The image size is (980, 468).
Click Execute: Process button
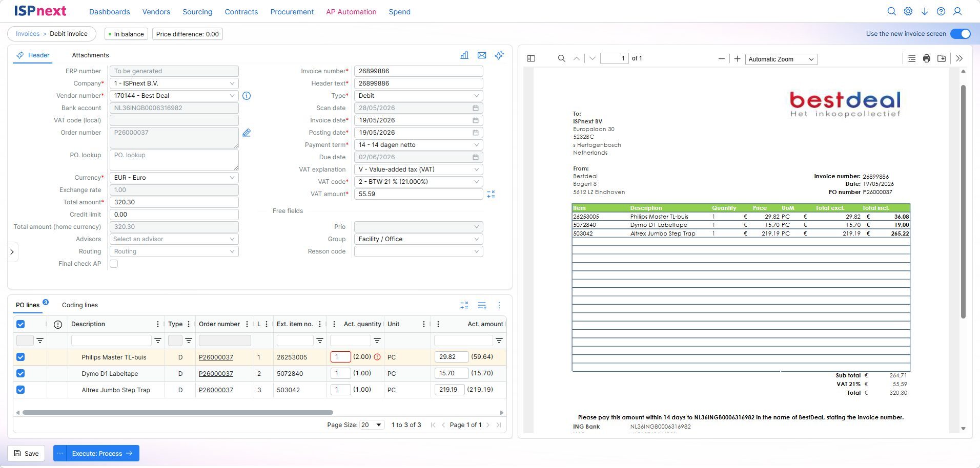coord(103,453)
